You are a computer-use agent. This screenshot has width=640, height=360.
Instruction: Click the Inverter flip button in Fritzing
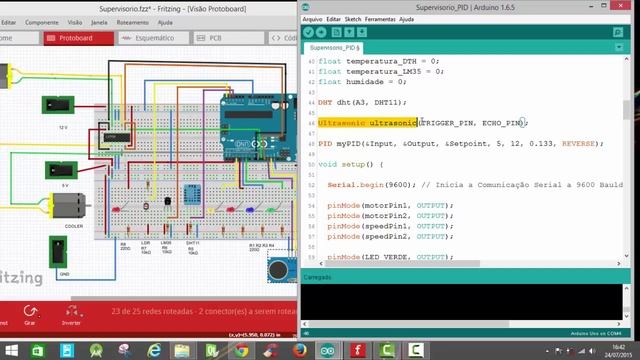click(71, 315)
